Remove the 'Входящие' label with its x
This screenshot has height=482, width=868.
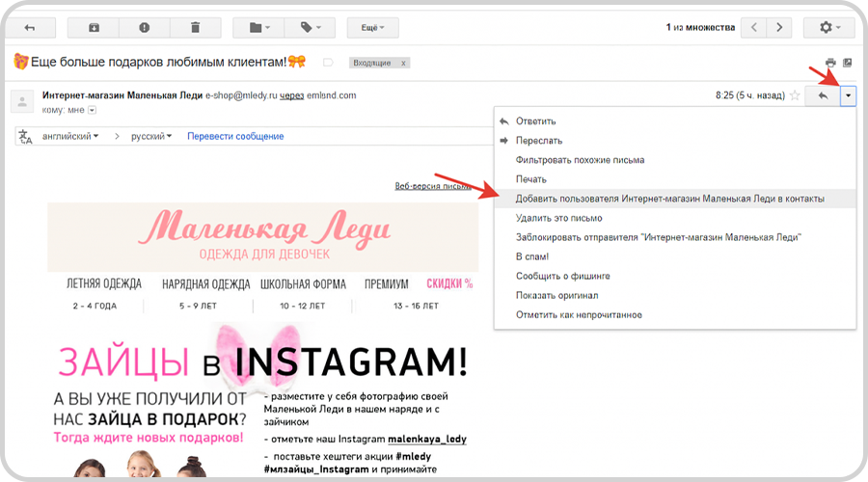pos(403,63)
